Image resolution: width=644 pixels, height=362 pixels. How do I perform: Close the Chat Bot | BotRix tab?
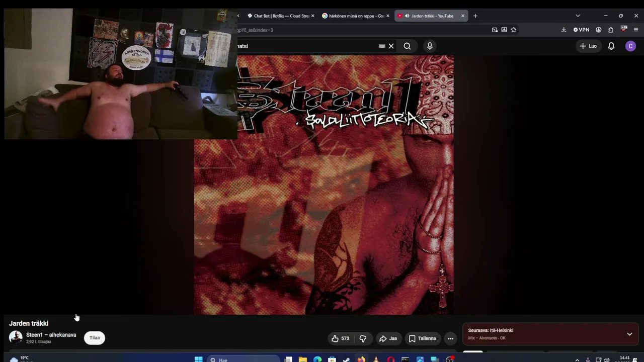(x=312, y=16)
